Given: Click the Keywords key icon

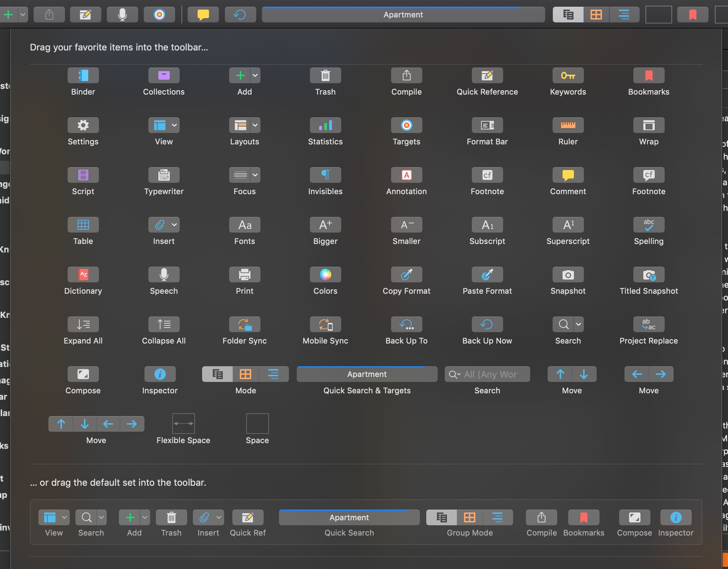Looking at the screenshot, I should coord(568,75).
